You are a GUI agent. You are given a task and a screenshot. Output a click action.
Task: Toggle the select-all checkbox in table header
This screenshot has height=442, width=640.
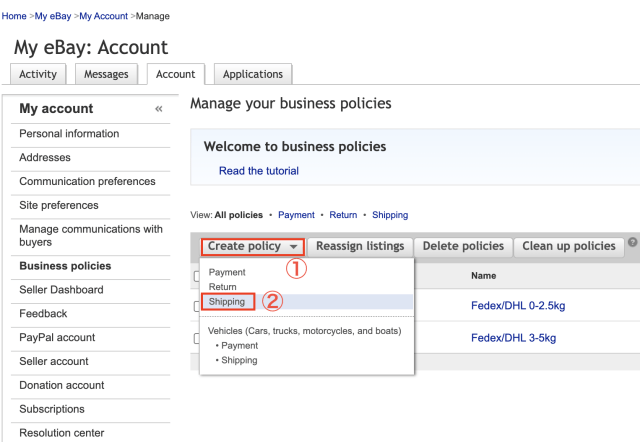point(196,276)
